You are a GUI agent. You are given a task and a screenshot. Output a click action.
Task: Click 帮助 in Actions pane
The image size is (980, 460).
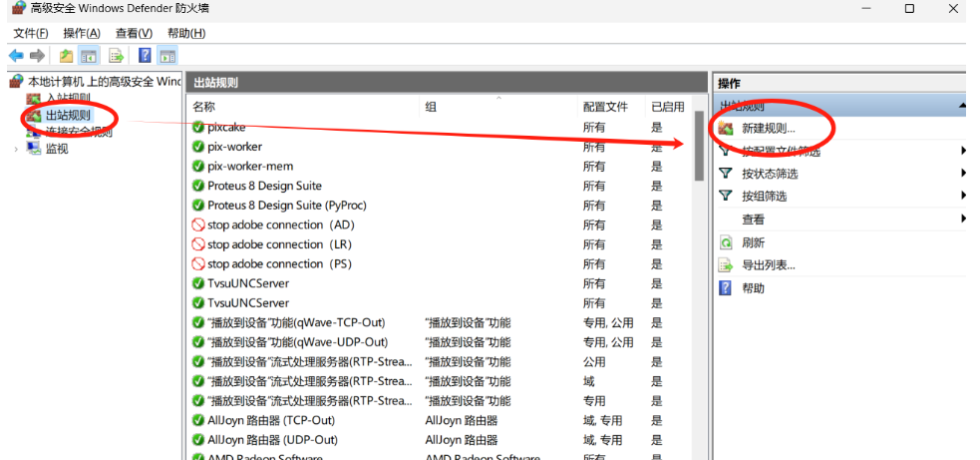coord(753,288)
